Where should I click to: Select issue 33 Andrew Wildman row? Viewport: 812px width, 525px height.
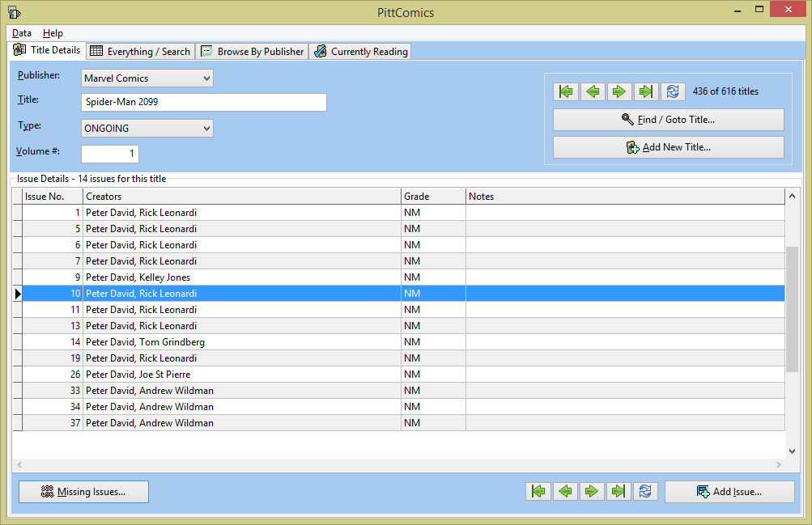242,391
